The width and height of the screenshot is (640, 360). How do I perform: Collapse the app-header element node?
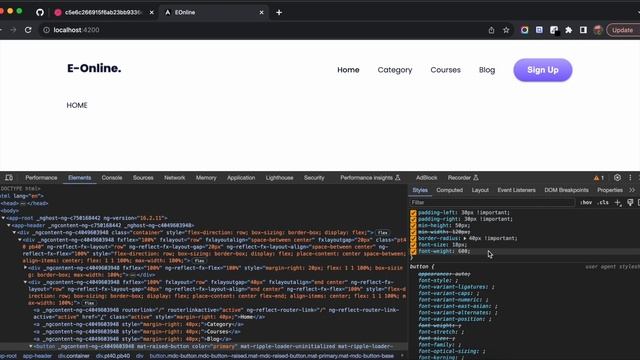pyautogui.click(x=9, y=225)
